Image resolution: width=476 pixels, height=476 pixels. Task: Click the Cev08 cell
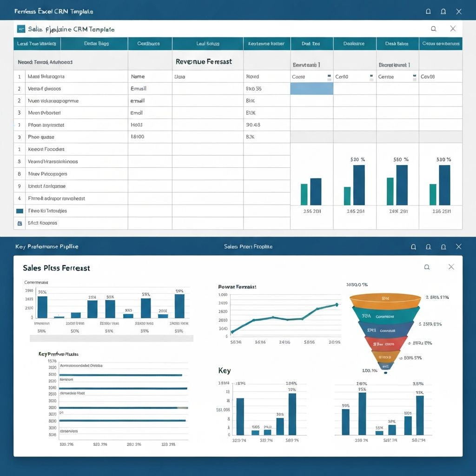point(441,77)
